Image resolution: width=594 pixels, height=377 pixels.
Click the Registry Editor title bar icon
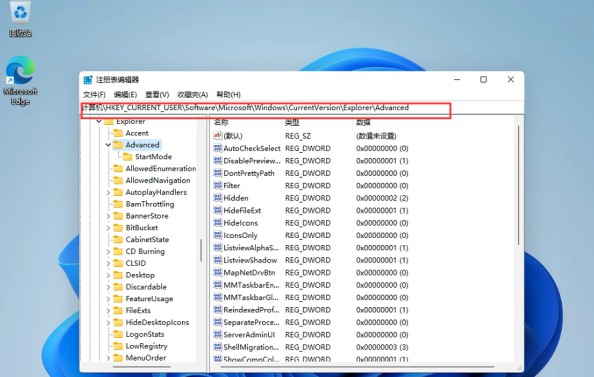click(x=88, y=80)
